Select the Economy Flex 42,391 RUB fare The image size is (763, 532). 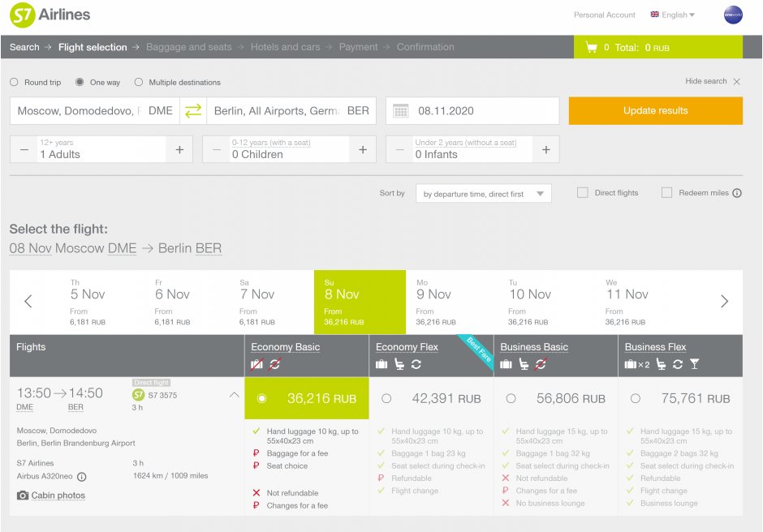[386, 398]
